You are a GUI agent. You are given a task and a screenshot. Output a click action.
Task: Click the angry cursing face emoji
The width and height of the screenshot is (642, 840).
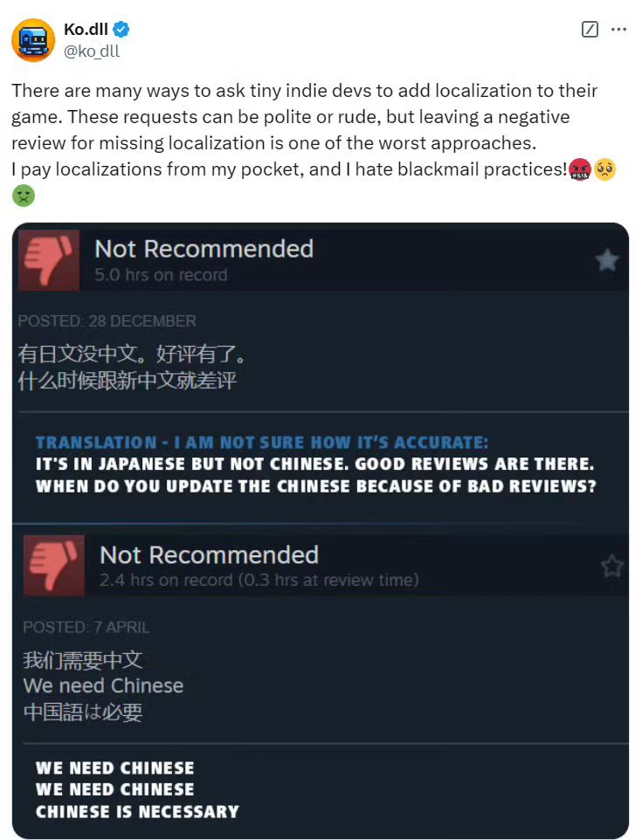(x=580, y=169)
